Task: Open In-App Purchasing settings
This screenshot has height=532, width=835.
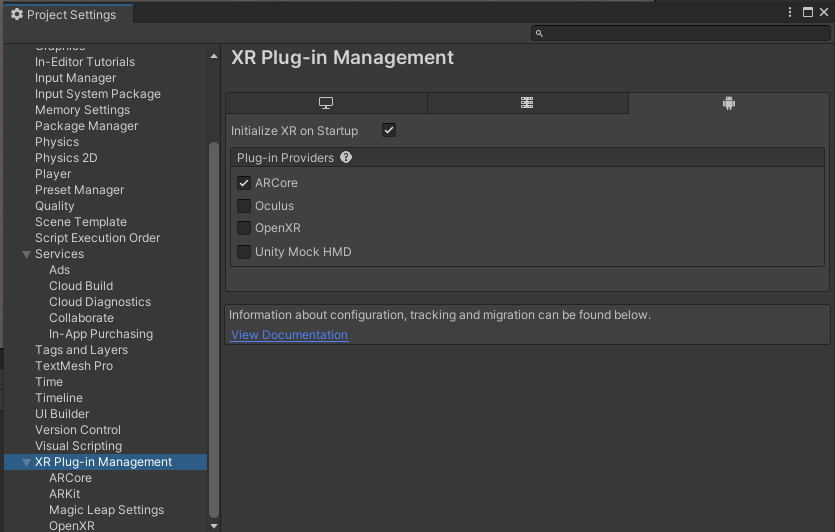Action: click(101, 333)
